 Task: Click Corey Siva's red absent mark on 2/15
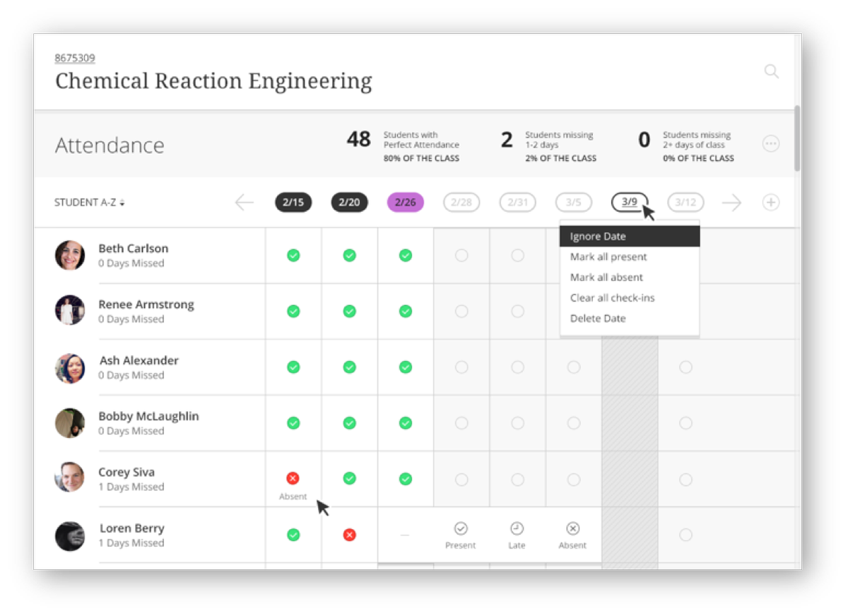293,479
